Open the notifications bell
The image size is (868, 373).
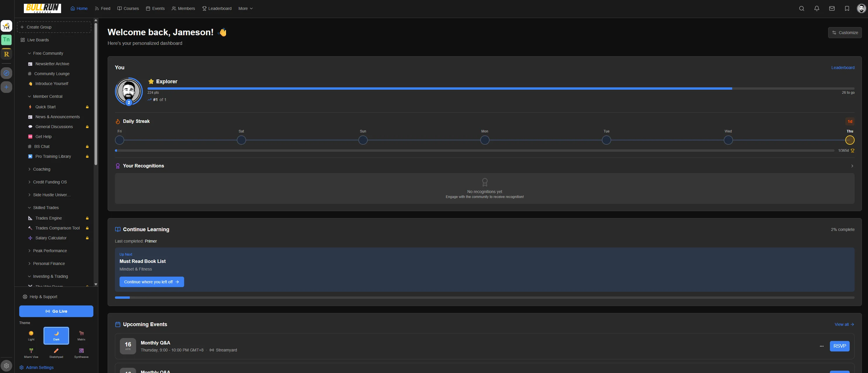click(817, 8)
